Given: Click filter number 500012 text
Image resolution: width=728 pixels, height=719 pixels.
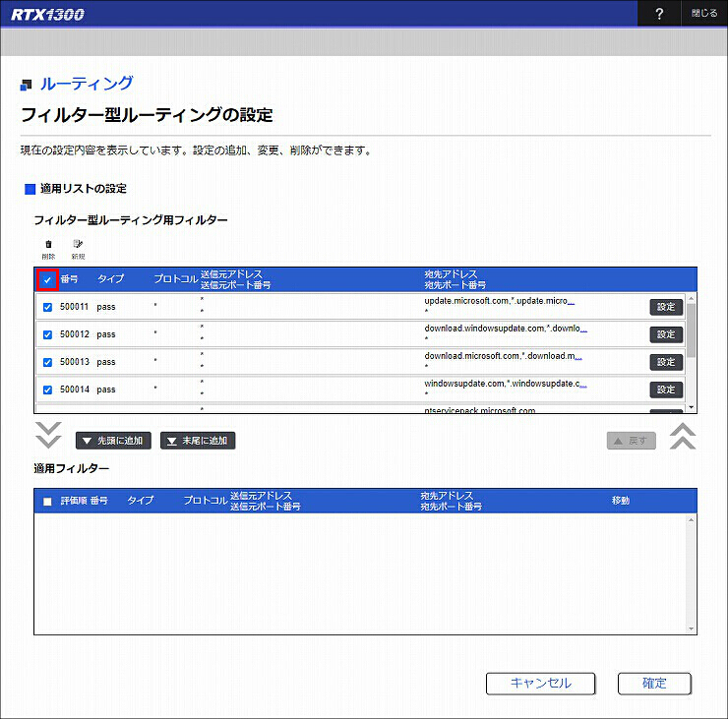Looking at the screenshot, I should (x=74, y=334).
